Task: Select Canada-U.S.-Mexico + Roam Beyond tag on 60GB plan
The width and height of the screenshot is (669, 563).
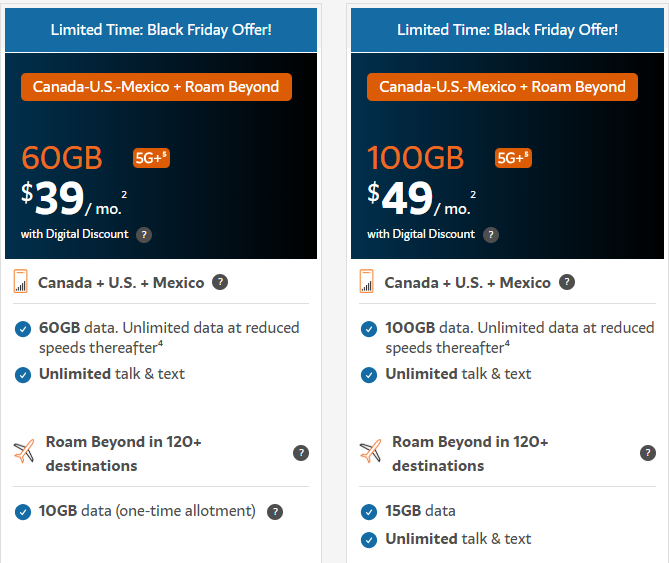Action: click(x=156, y=87)
